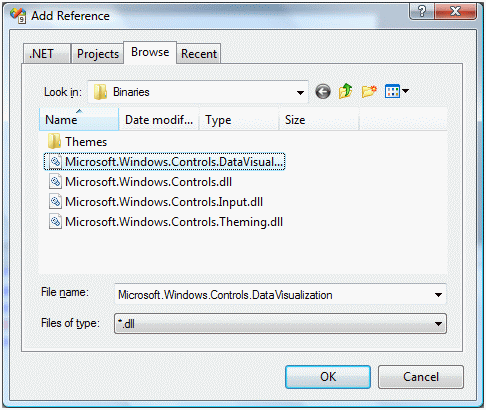
Task: Open the Views menu icon
Action: (x=392, y=91)
